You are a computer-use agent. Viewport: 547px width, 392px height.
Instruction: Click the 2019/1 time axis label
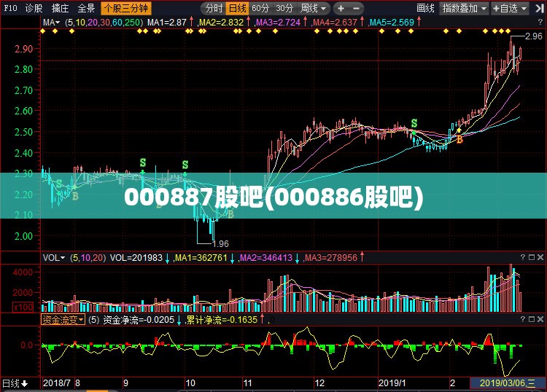pos(392,383)
